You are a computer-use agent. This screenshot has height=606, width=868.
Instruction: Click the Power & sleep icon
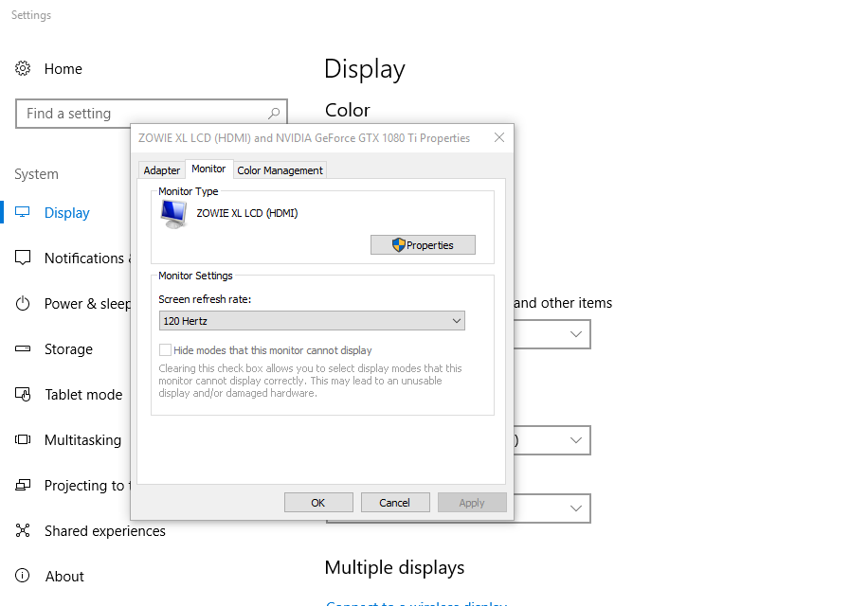pyautogui.click(x=23, y=304)
